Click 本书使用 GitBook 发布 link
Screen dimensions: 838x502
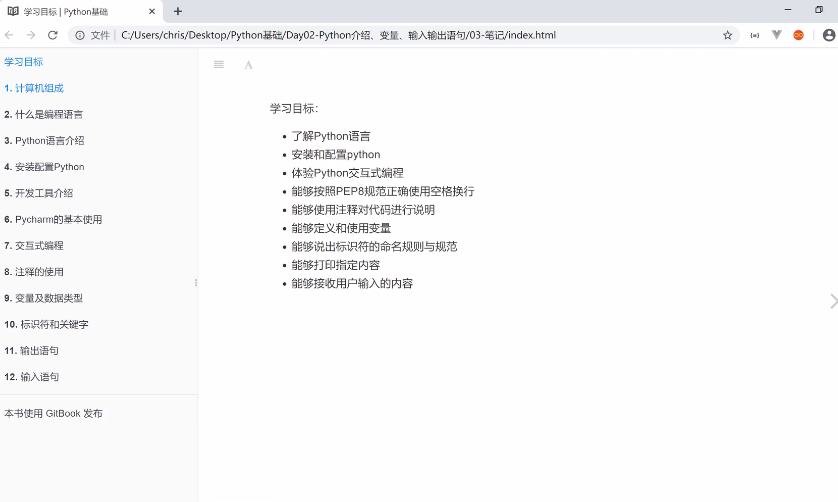point(53,413)
